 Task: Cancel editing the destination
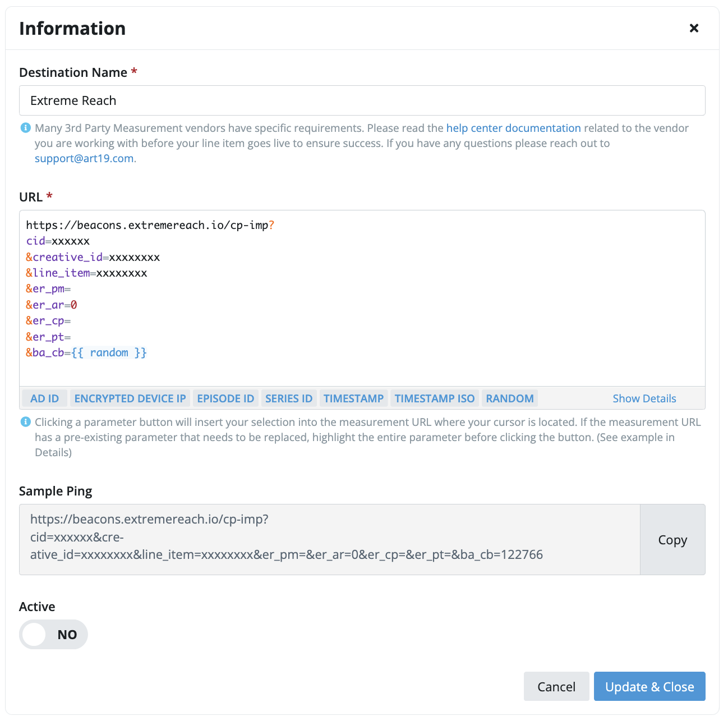556,686
